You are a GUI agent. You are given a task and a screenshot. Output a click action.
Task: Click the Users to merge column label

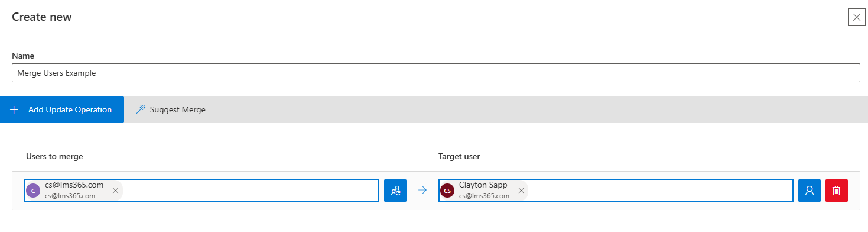(x=54, y=156)
